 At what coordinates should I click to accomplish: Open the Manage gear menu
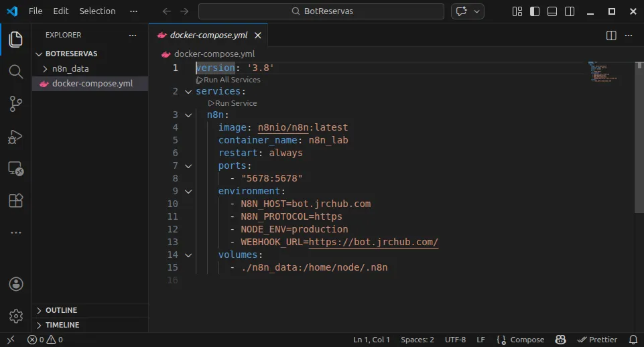15,316
